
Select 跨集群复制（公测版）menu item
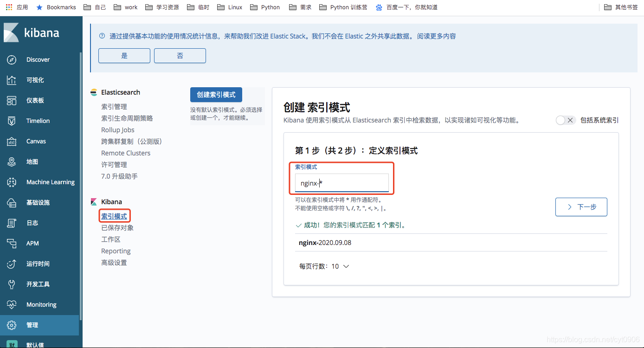(133, 142)
